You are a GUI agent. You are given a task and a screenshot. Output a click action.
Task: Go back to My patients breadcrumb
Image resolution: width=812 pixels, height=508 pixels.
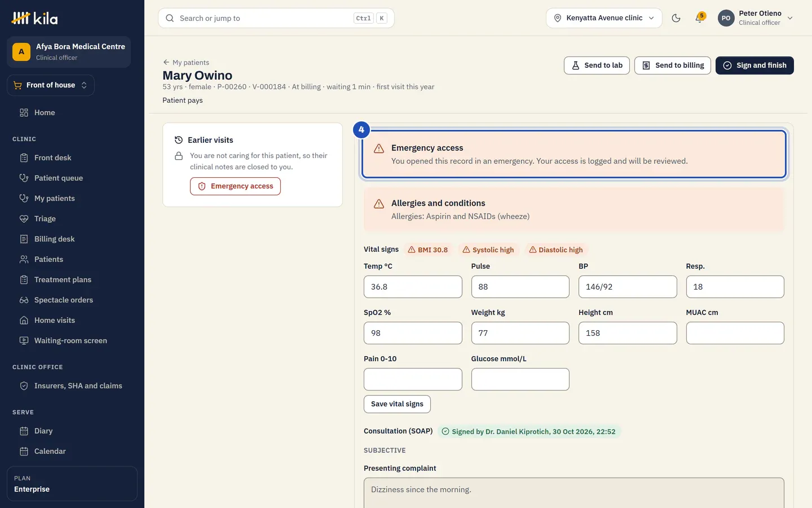(186, 63)
